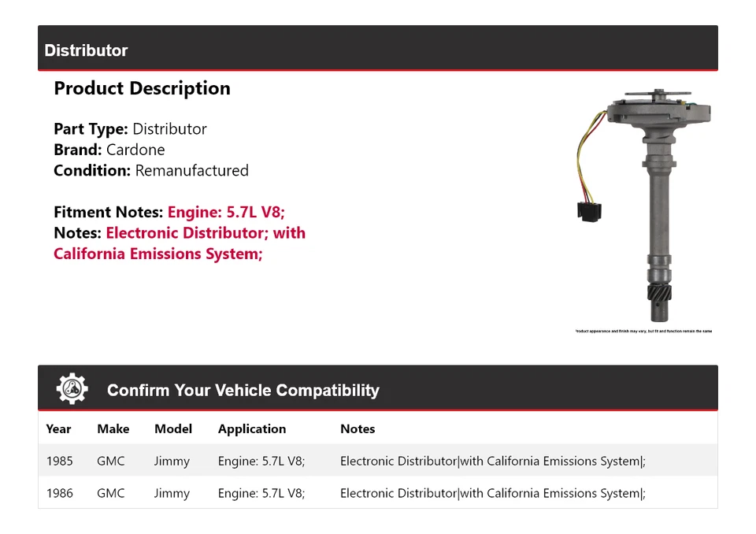Click the California Emissions System red text
Image resolution: width=756 pixels, height=534 pixels.
(158, 254)
